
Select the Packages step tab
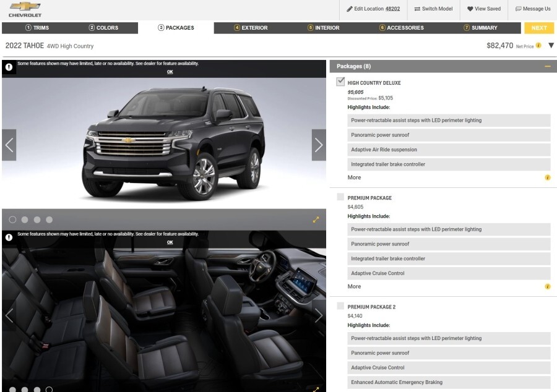point(176,28)
